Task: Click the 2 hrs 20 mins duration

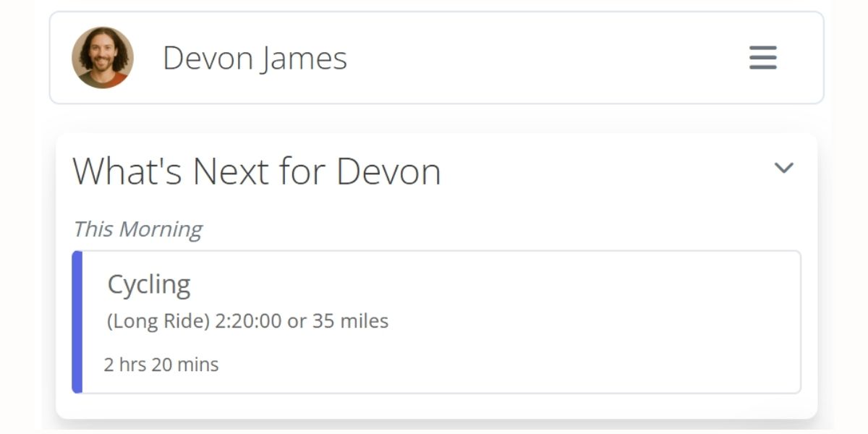Action: pyautogui.click(x=161, y=365)
